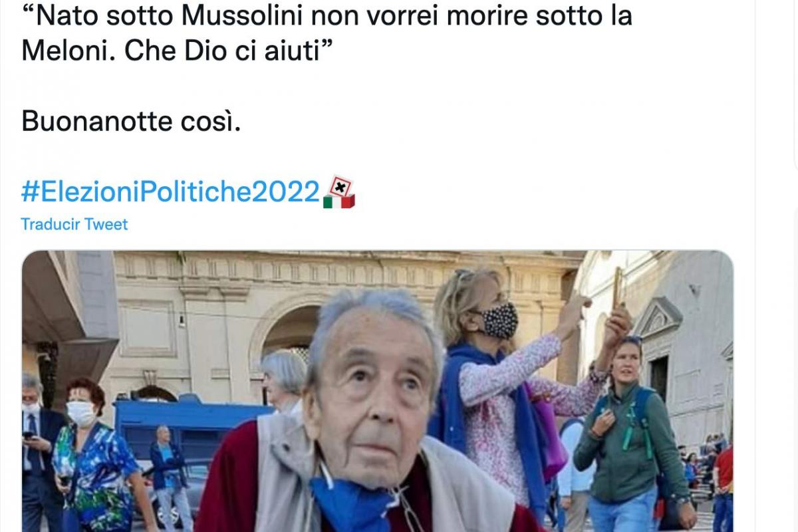Click the man in suit with mask
The height and width of the screenshot is (532, 798).
pos(39,452)
